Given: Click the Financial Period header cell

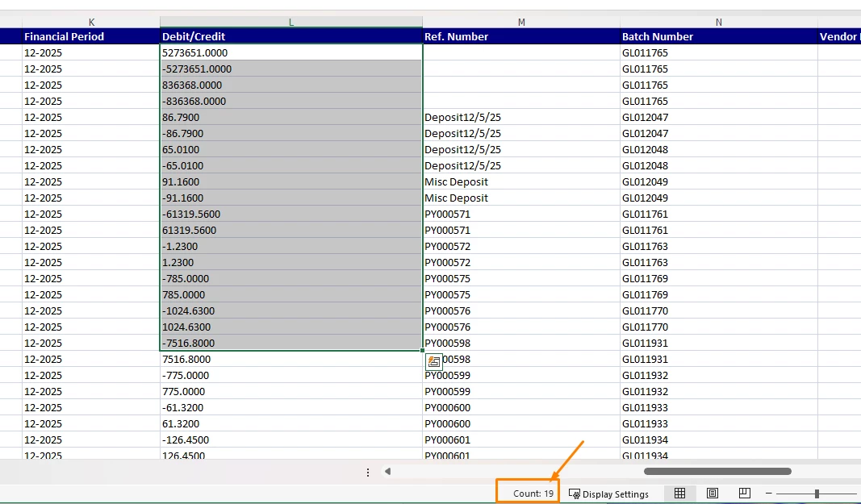Looking at the screenshot, I should pos(91,36).
